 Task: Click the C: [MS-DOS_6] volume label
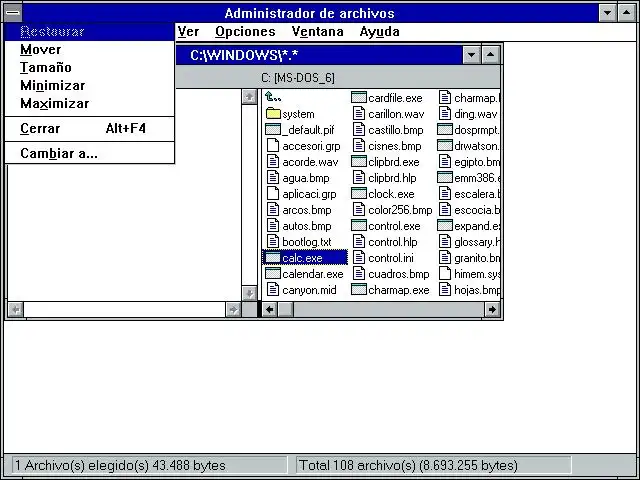coord(298,78)
